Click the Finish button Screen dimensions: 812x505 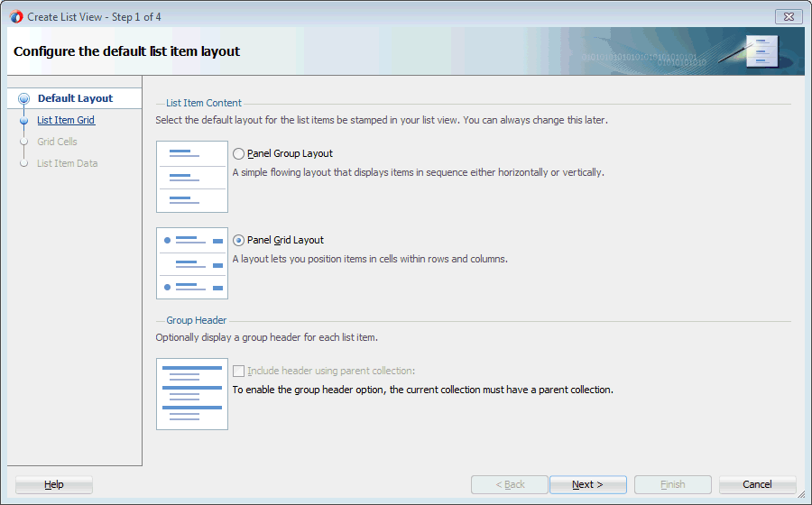[673, 485]
